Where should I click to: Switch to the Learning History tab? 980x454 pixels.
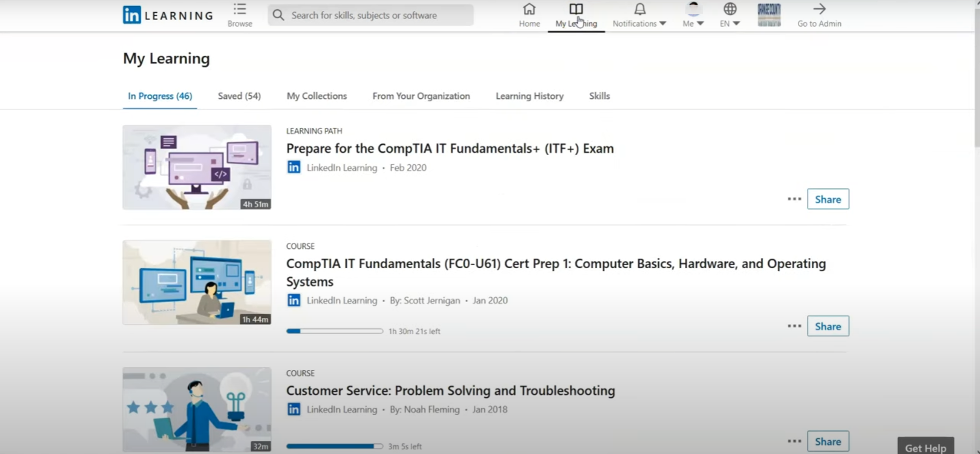[529, 96]
